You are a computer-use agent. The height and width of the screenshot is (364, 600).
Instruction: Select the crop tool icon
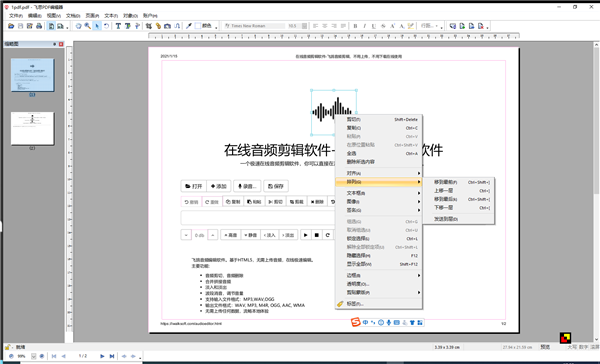click(x=148, y=26)
